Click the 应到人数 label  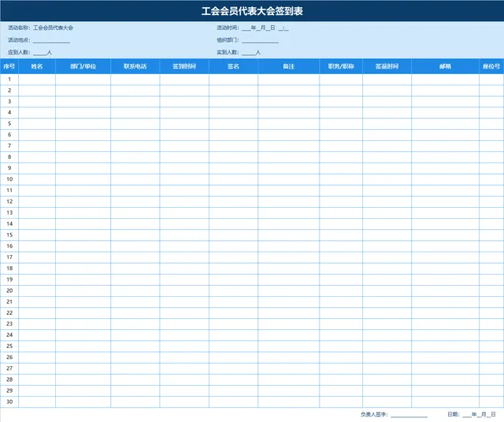pyautogui.click(x=18, y=53)
